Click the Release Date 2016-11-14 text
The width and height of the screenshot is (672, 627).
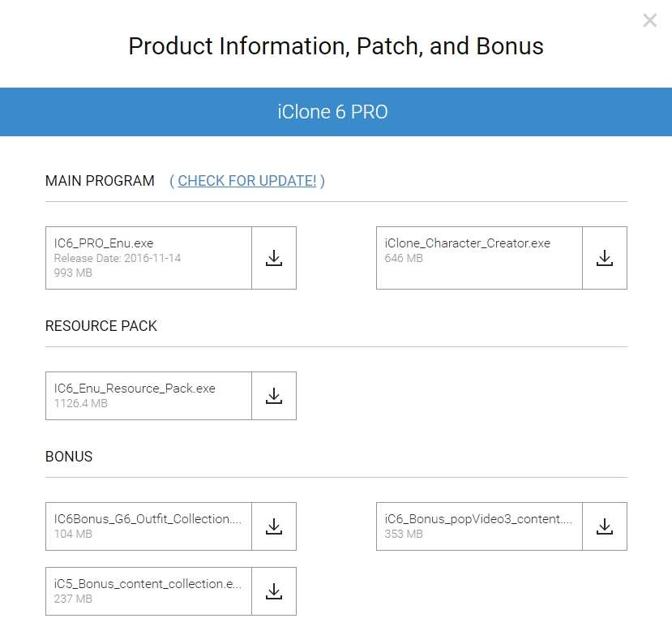(x=118, y=258)
